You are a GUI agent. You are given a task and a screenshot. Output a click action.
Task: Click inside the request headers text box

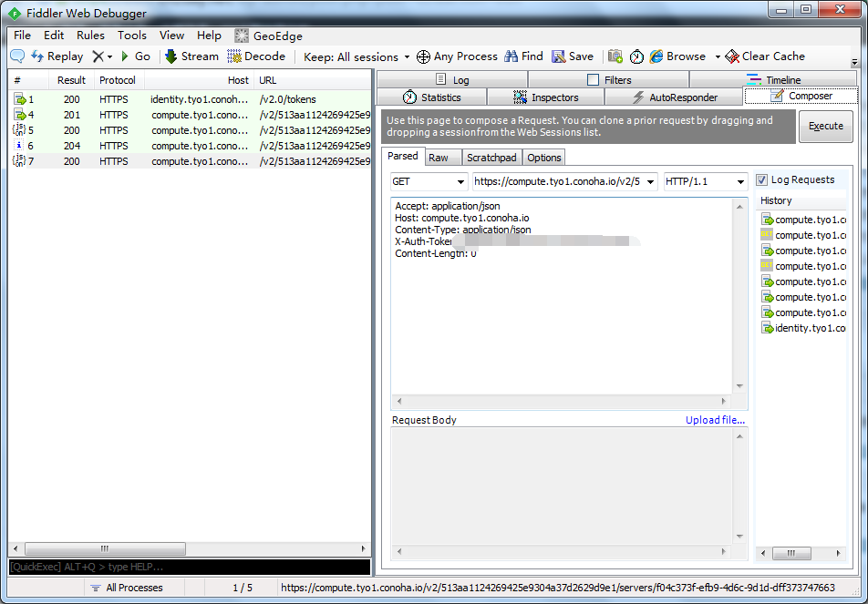pyautogui.click(x=562, y=296)
